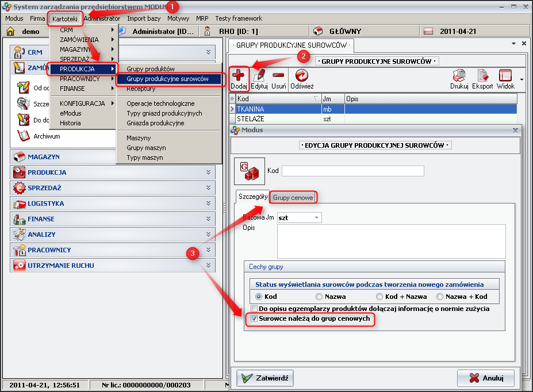Click the Edytuj pencil icon
Viewport: 533px width, 392px height.
(x=259, y=76)
